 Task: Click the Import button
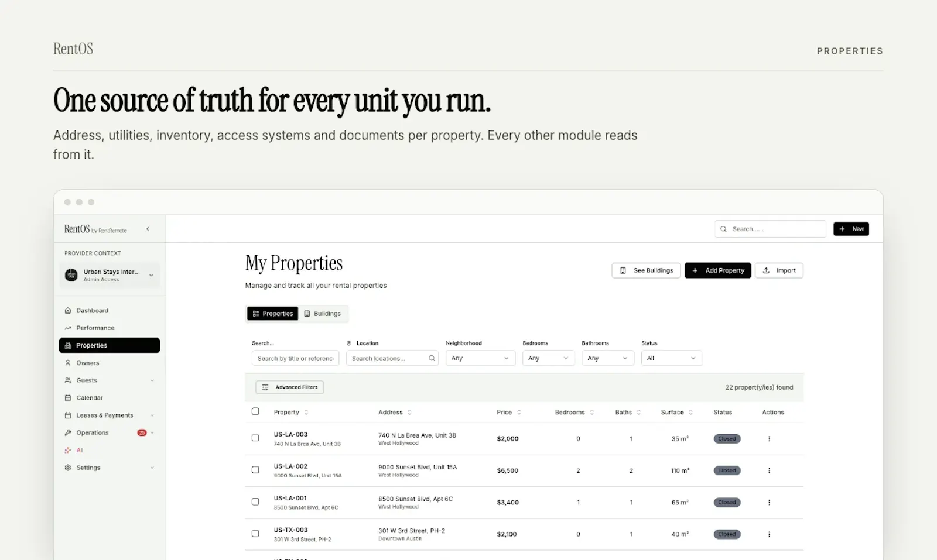779,270
